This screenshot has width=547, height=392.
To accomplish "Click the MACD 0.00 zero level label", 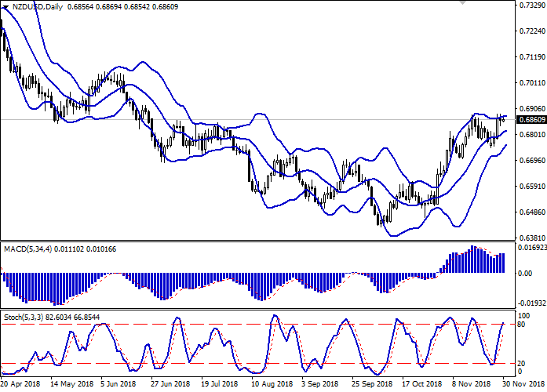I will [523, 274].
